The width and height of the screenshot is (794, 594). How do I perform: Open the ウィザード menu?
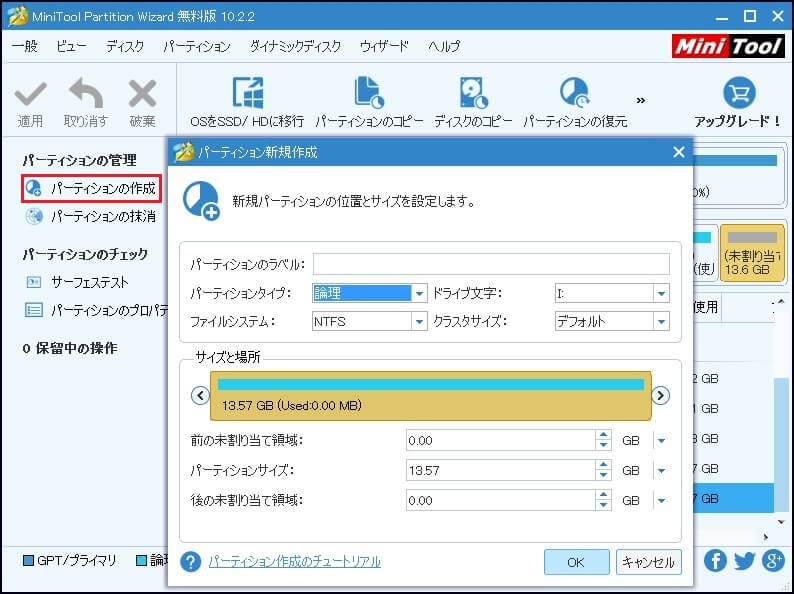pyautogui.click(x=384, y=47)
